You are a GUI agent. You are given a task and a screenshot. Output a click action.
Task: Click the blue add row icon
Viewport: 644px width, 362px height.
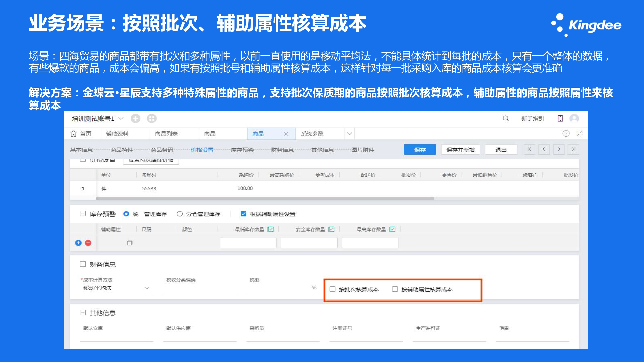78,243
